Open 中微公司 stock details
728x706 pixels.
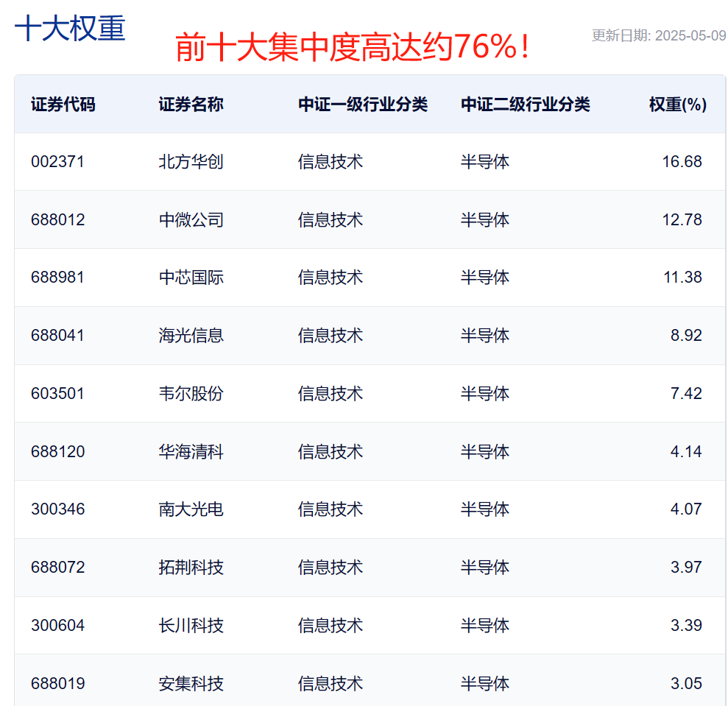point(189,219)
